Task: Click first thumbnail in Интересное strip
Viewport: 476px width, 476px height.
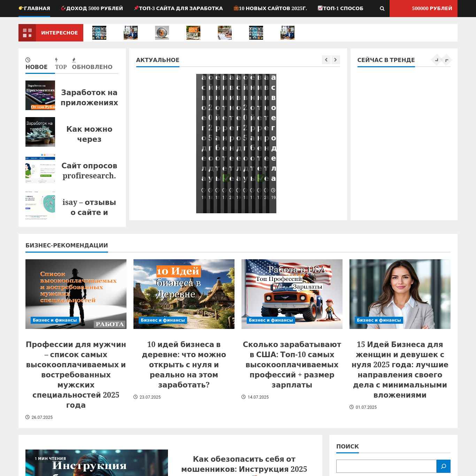Action: coord(99,33)
